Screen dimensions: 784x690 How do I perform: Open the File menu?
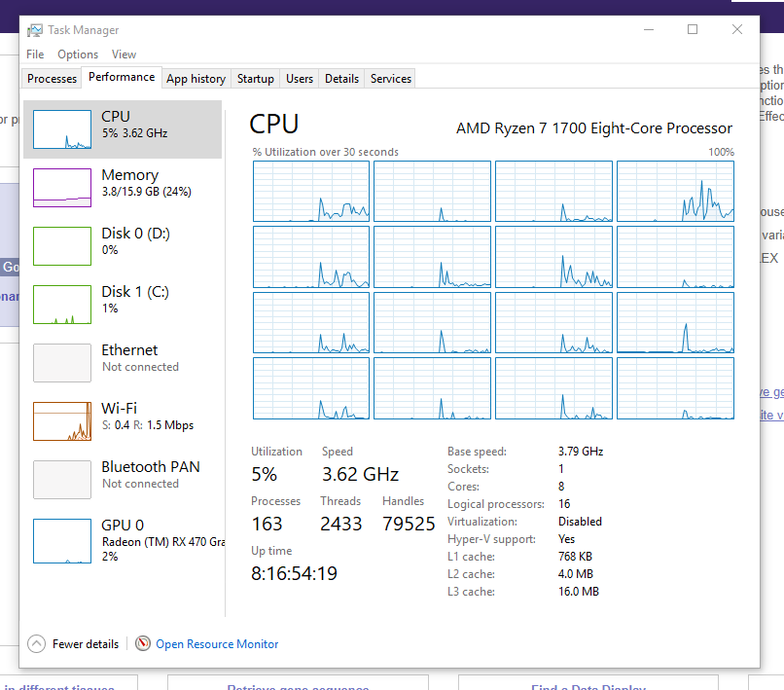coord(35,54)
